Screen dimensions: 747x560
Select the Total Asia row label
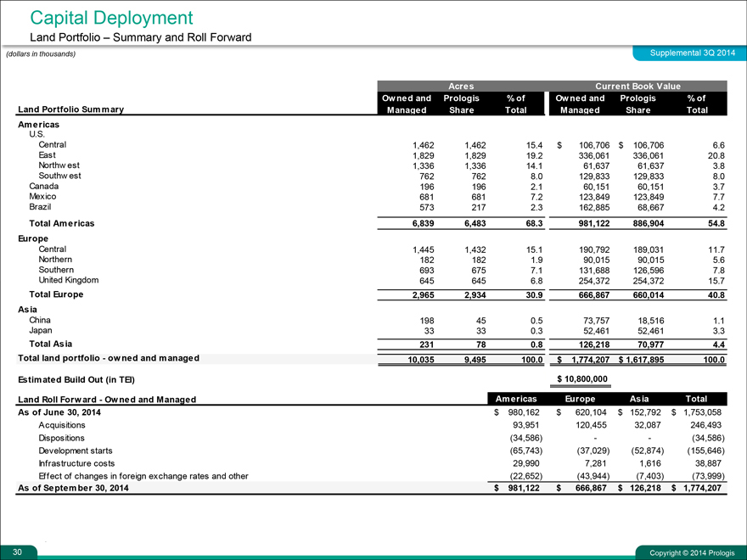50,344
